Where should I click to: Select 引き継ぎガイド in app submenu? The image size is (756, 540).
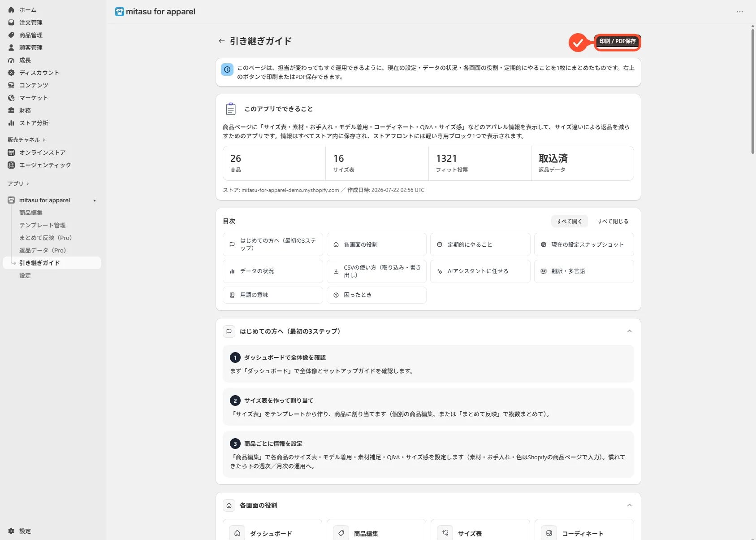click(x=52, y=263)
